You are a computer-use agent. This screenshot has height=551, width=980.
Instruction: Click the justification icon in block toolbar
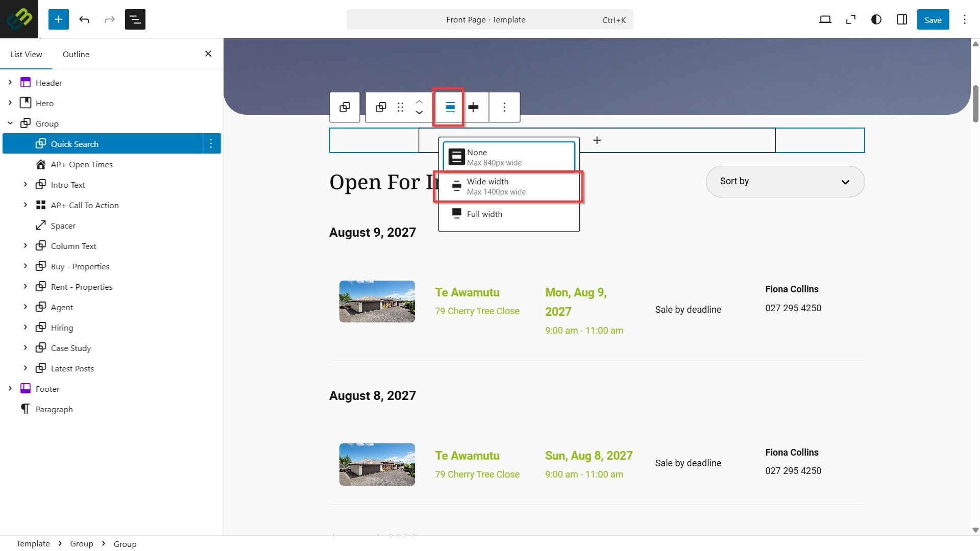coord(474,107)
